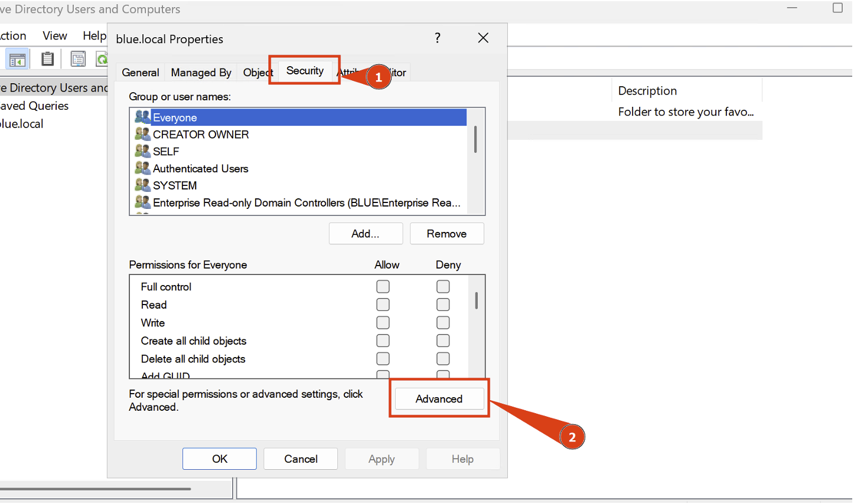
Task: Click the Add... button
Action: click(366, 234)
